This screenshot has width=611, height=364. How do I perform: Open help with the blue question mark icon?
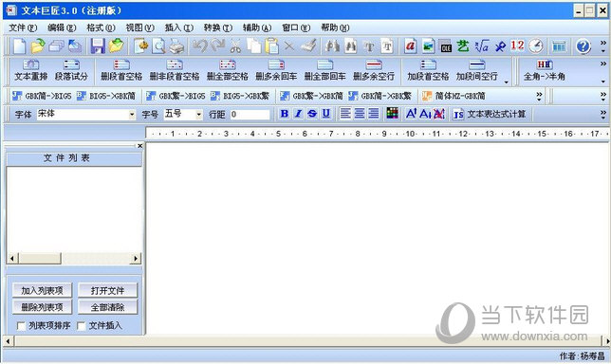[583, 45]
